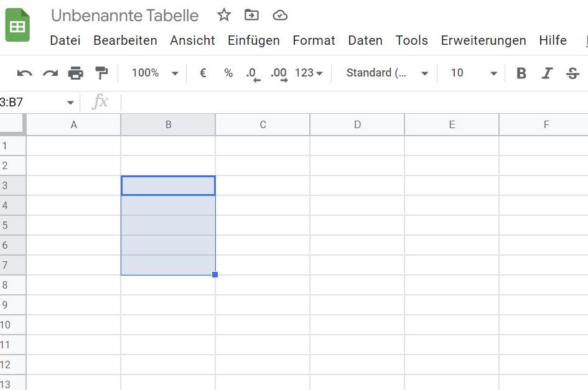The image size is (588, 390).
Task: Toggle strikethrough formatting
Action: click(572, 73)
